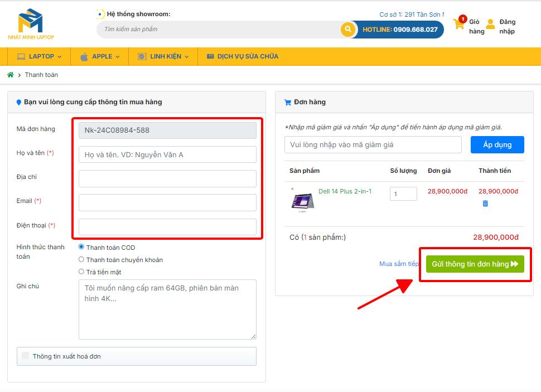
Task: Click the Đăng nhập user icon
Action: pos(490,24)
